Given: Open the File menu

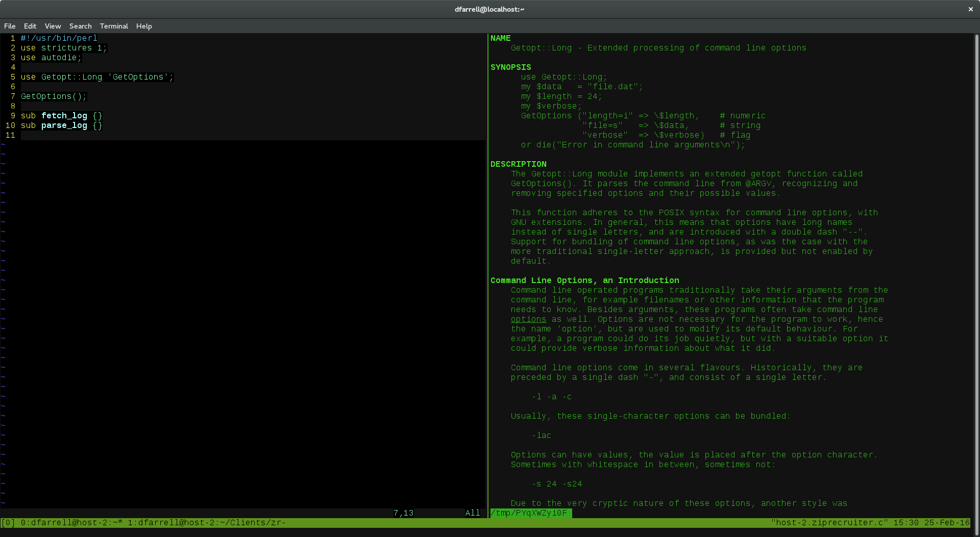Looking at the screenshot, I should click(x=10, y=26).
